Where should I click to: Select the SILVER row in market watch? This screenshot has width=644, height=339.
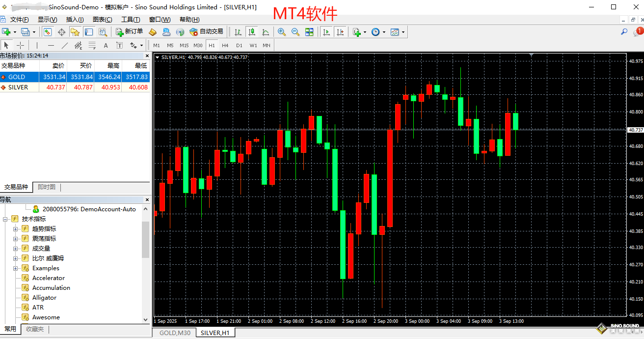pyautogui.click(x=18, y=87)
